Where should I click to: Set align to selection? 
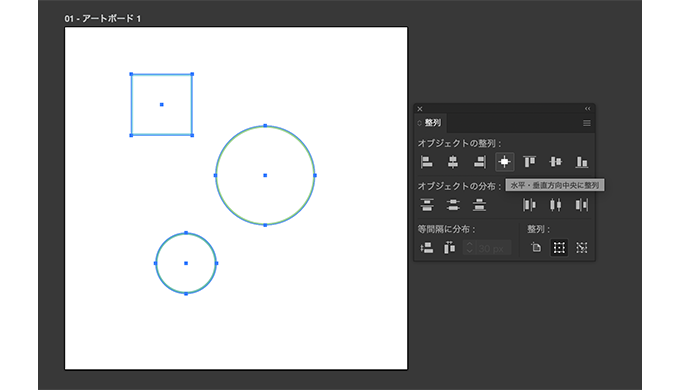pos(559,247)
